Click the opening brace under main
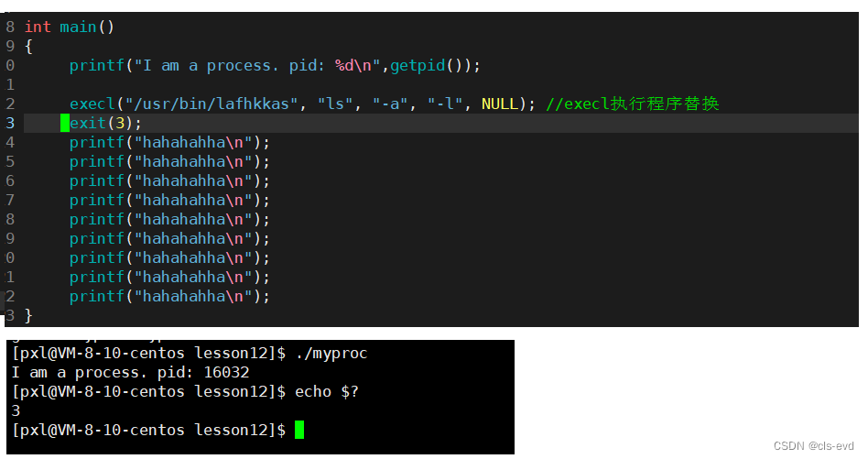Image resolution: width=868 pixels, height=459 pixels. pyautogui.click(x=28, y=47)
